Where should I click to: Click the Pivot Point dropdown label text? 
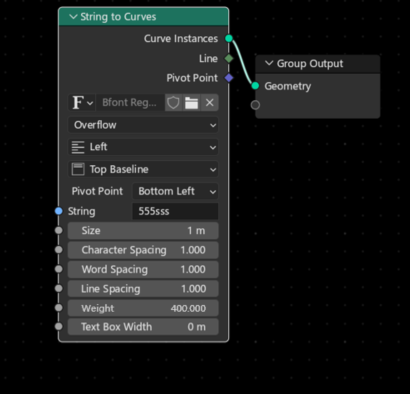97,191
